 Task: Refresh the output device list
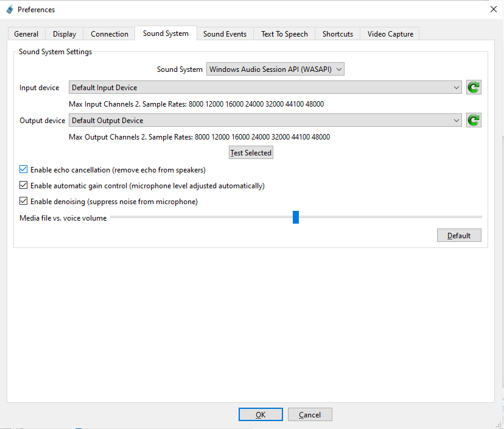[474, 121]
